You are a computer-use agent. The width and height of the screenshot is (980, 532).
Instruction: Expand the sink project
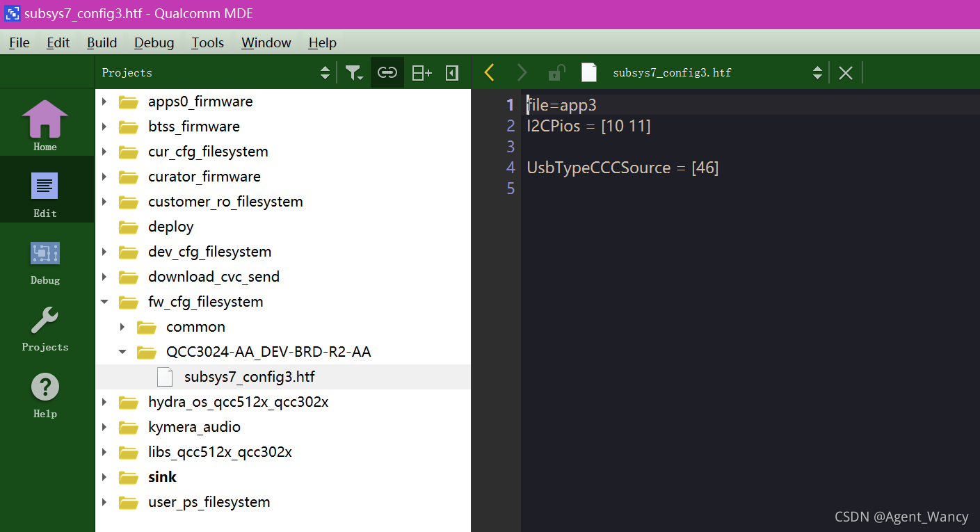pyautogui.click(x=104, y=477)
